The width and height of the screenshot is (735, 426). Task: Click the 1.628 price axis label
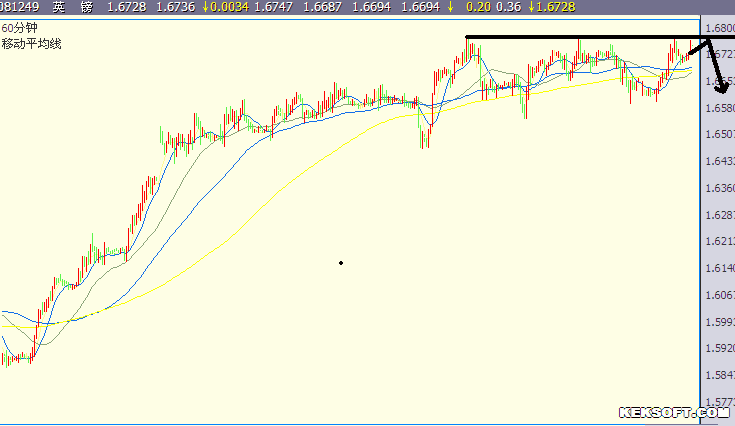pyautogui.click(x=720, y=215)
